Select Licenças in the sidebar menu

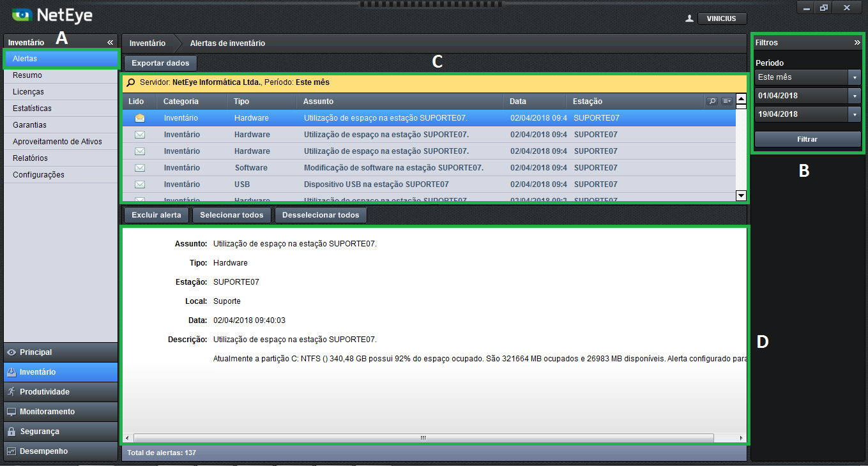(x=28, y=92)
